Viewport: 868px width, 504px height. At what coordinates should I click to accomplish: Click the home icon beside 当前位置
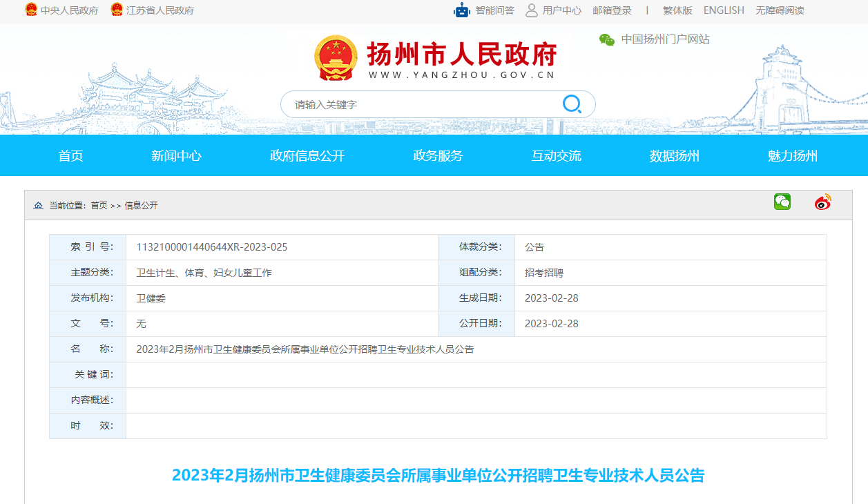point(39,205)
